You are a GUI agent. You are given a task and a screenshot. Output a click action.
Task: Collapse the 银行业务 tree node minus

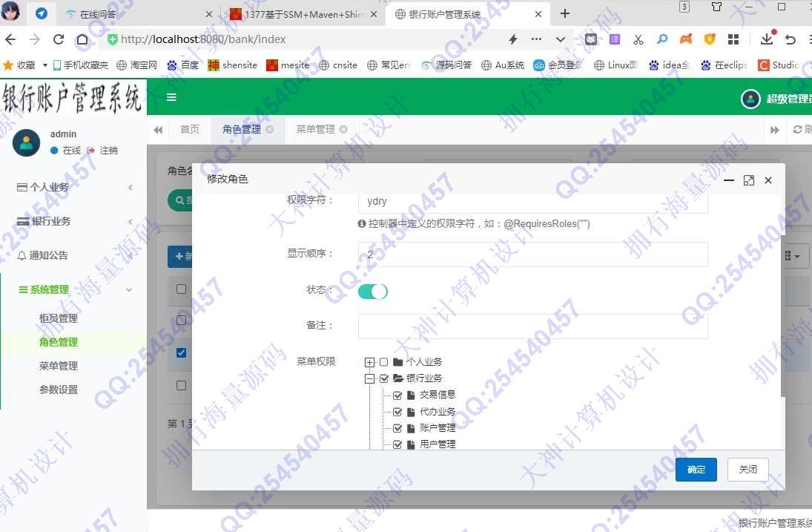(x=370, y=378)
